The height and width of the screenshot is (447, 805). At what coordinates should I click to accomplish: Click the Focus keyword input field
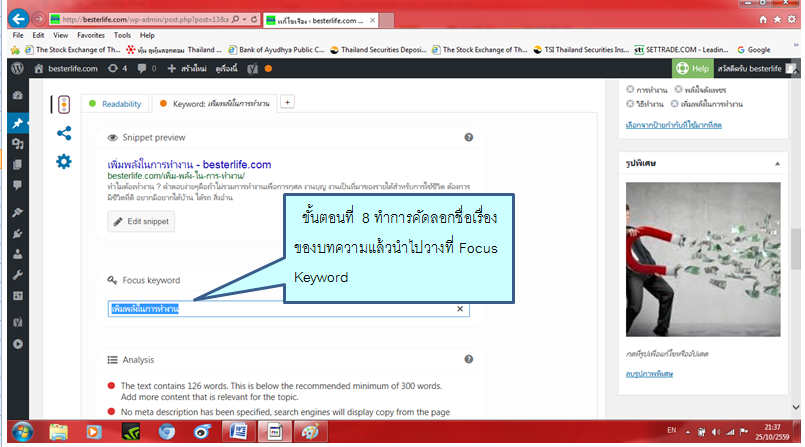click(x=289, y=309)
